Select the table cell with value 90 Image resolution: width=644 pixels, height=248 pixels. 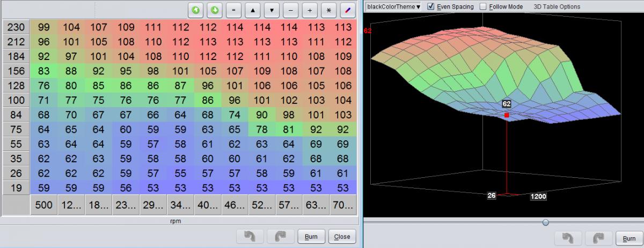[262, 115]
